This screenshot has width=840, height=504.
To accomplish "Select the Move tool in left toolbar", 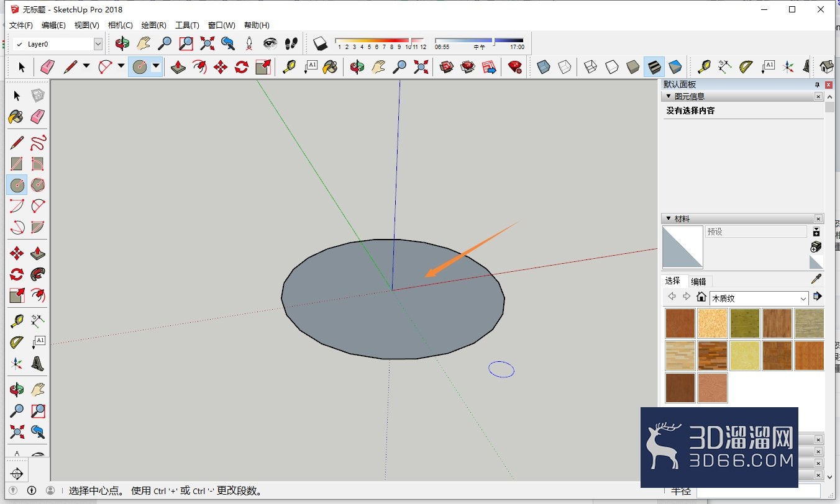I will (x=17, y=253).
